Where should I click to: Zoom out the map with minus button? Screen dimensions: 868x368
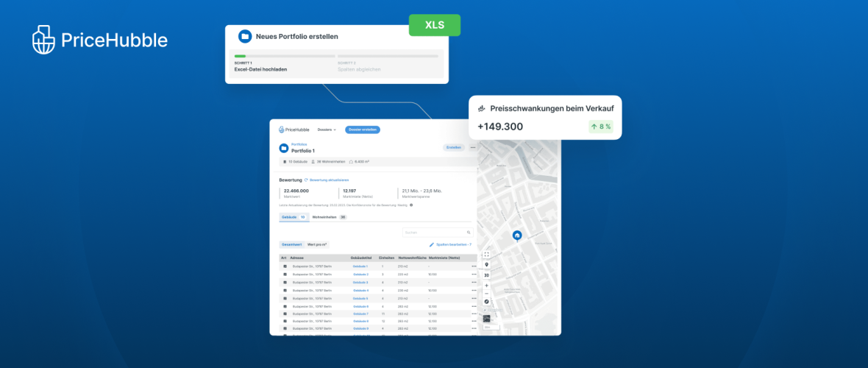click(486, 293)
